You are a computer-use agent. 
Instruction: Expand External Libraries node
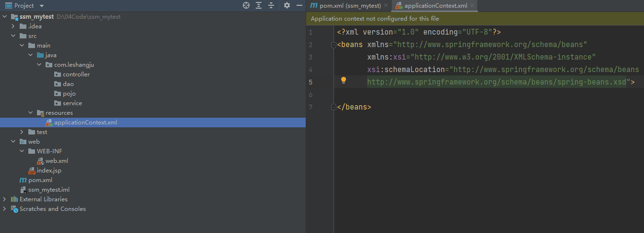pyautogui.click(x=5, y=199)
